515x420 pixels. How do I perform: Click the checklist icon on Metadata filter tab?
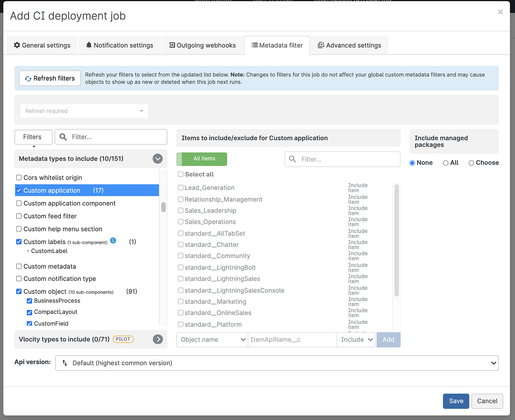[x=253, y=45]
